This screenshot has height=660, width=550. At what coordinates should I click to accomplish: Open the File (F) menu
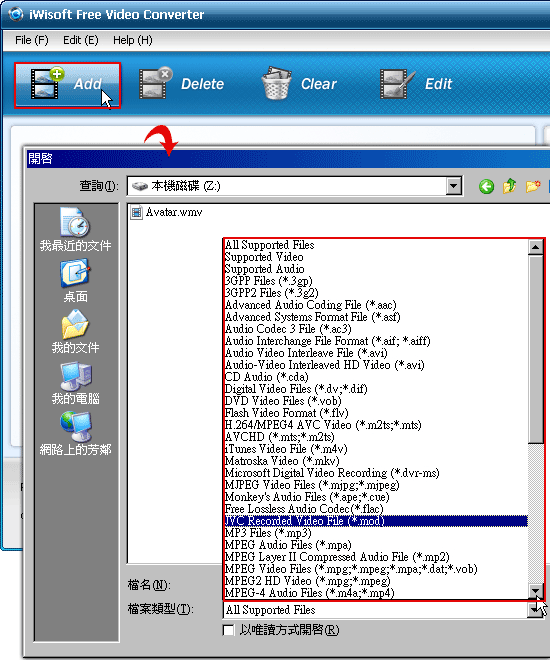(32, 40)
